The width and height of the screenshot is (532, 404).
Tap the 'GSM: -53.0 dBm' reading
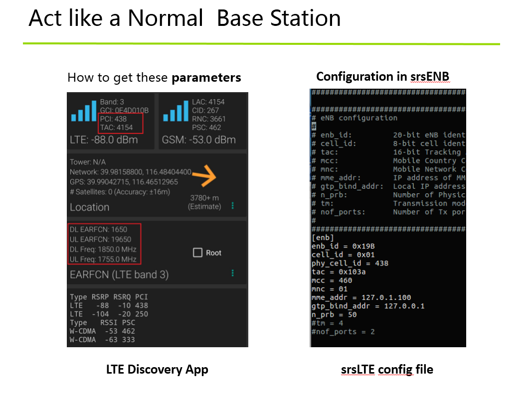pyautogui.click(x=199, y=140)
